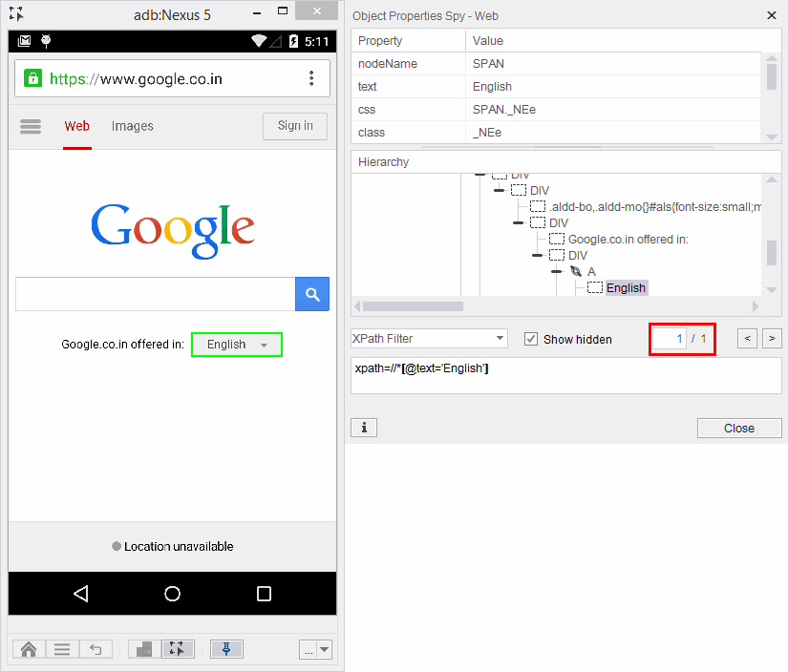Click the _NEe class value
The image size is (788, 672).
487,133
